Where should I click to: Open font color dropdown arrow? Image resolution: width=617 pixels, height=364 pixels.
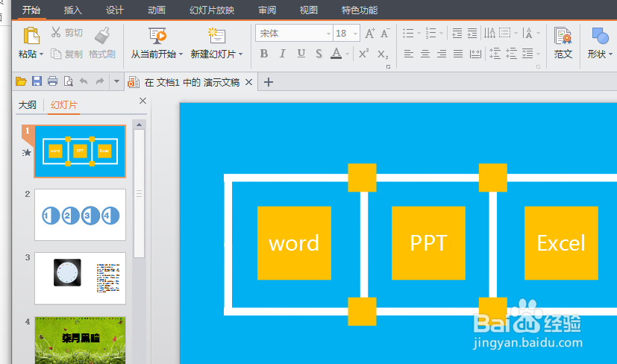click(x=347, y=54)
